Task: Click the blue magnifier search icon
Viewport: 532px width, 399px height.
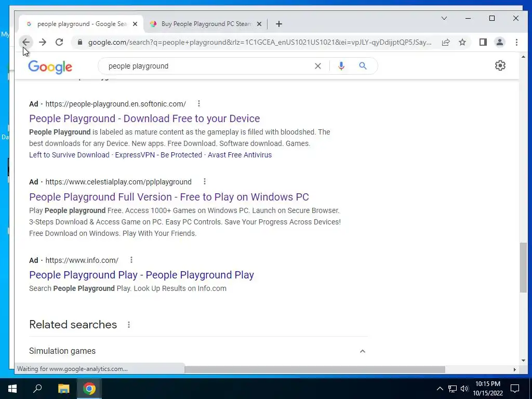Action: 363,66
